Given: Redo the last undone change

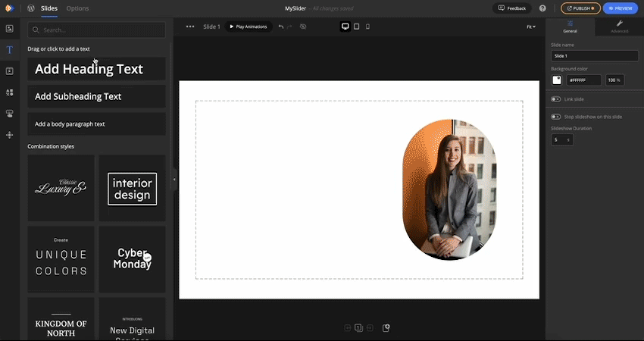Looking at the screenshot, I should [x=289, y=27].
